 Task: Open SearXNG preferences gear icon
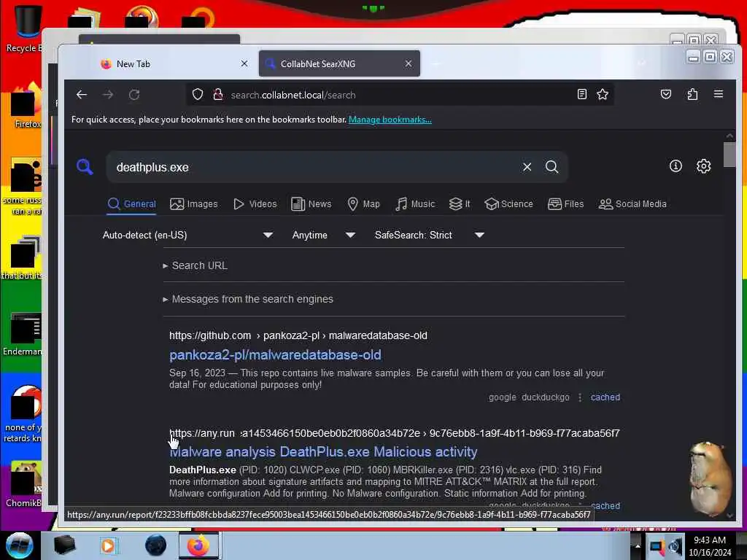[704, 166]
